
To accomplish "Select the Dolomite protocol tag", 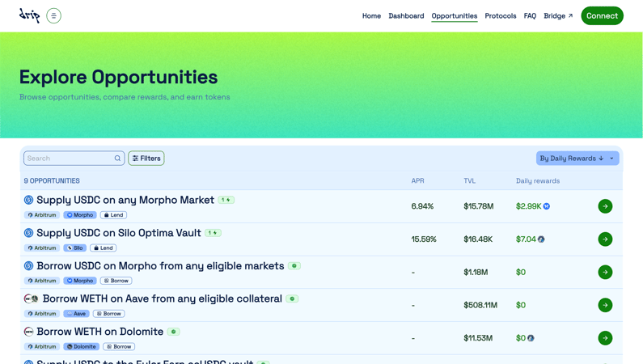I will pyautogui.click(x=81, y=346).
